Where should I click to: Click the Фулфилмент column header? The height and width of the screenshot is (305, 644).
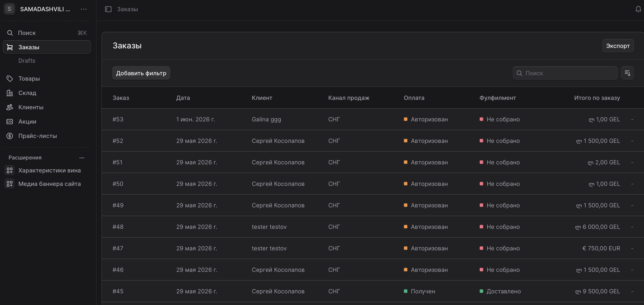click(498, 98)
